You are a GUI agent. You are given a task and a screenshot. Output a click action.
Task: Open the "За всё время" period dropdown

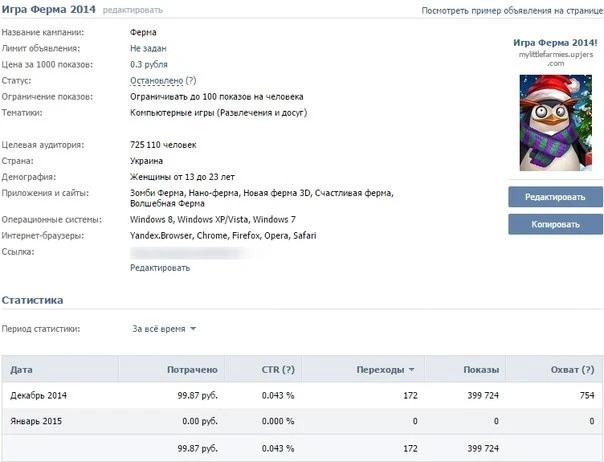pyautogui.click(x=165, y=328)
